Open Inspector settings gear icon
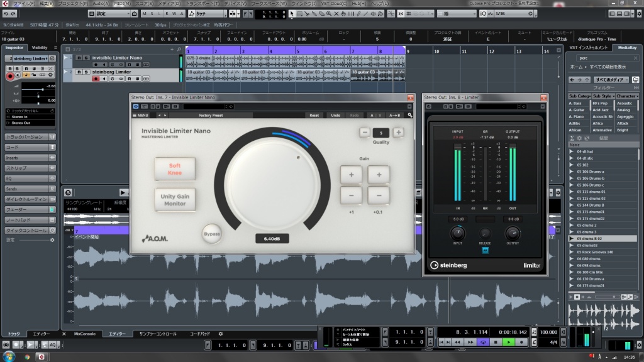Viewport: 644px width, 362px height. (52, 240)
